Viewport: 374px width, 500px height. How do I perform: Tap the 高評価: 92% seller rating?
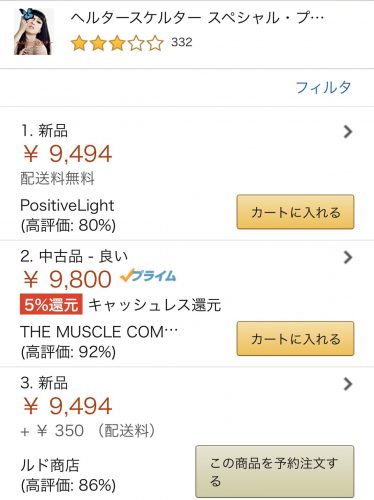tap(68, 352)
